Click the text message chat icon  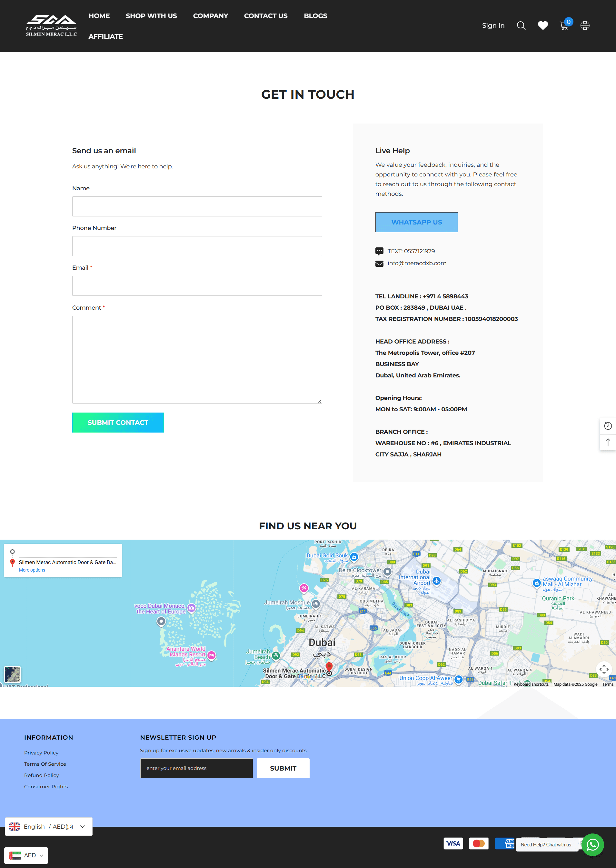[379, 251]
